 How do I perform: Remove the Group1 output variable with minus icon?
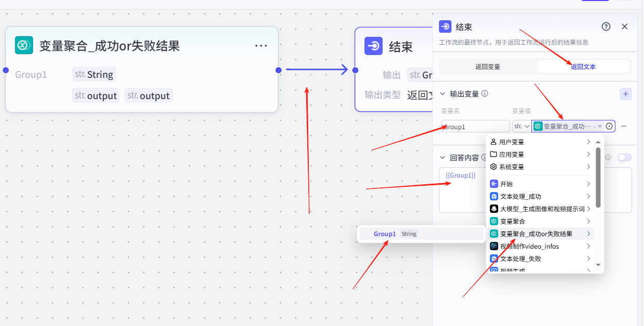click(x=624, y=126)
